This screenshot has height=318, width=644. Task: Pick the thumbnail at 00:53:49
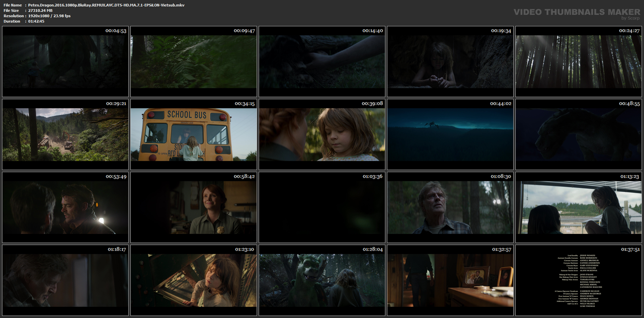(65, 207)
